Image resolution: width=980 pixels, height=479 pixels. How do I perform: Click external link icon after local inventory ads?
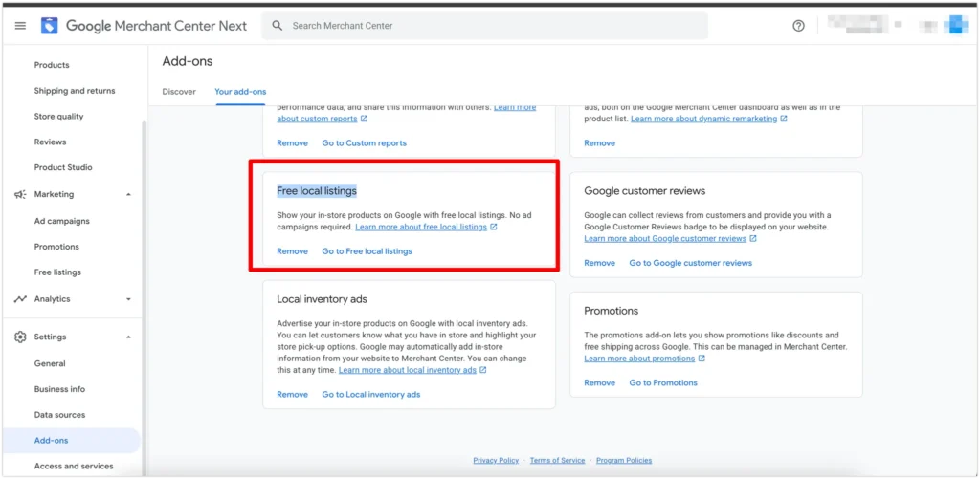483,370
